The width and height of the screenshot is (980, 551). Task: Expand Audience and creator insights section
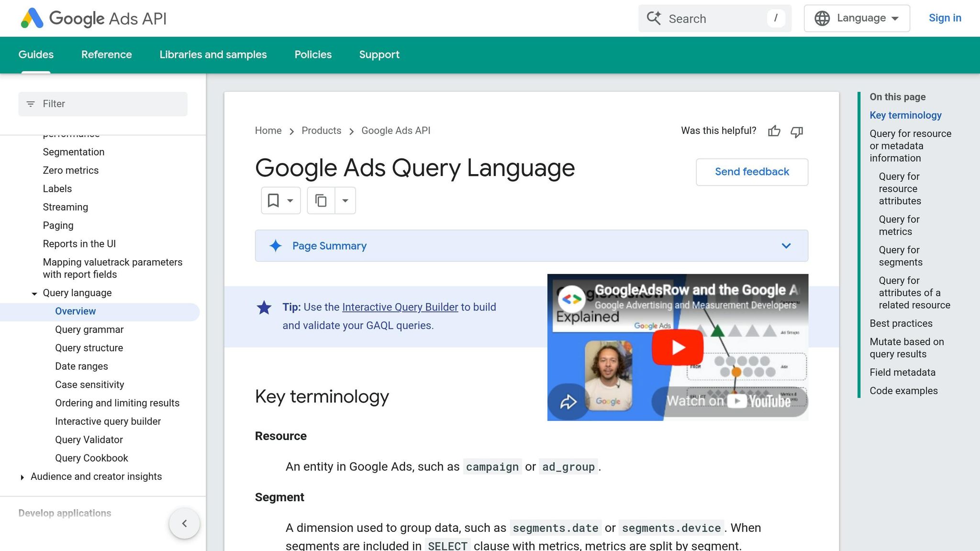22,477
